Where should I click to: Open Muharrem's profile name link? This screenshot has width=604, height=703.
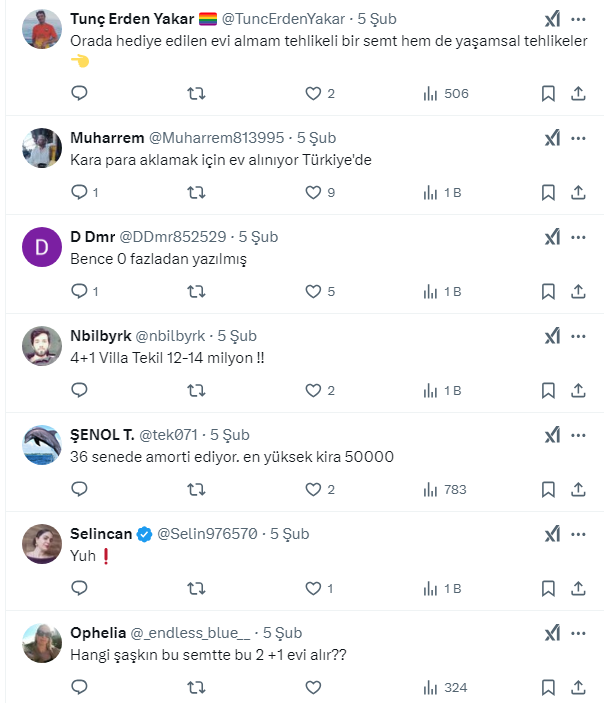[x=107, y=138]
